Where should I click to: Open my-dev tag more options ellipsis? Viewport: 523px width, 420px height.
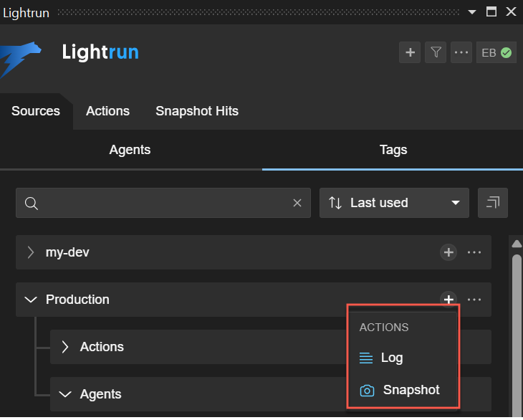[x=474, y=252]
